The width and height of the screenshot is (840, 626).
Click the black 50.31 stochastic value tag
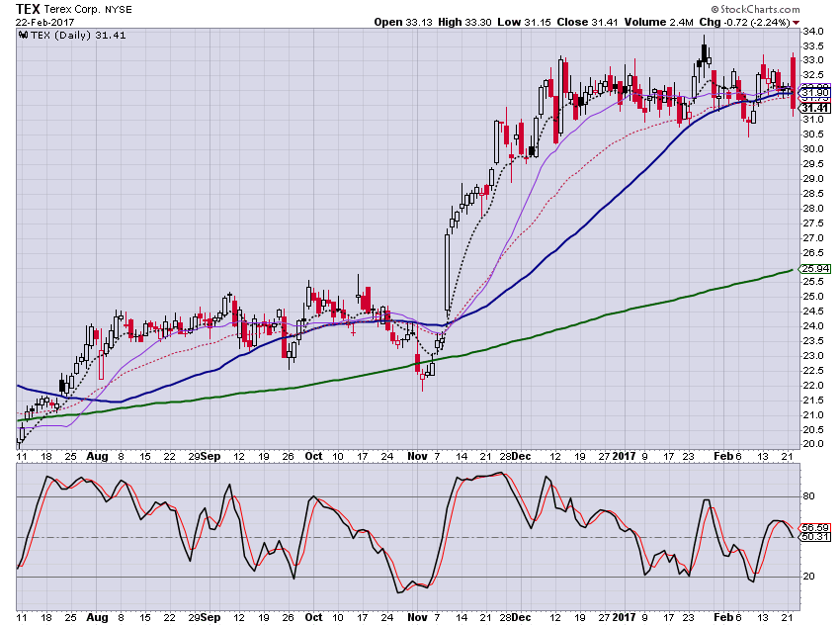[815, 536]
